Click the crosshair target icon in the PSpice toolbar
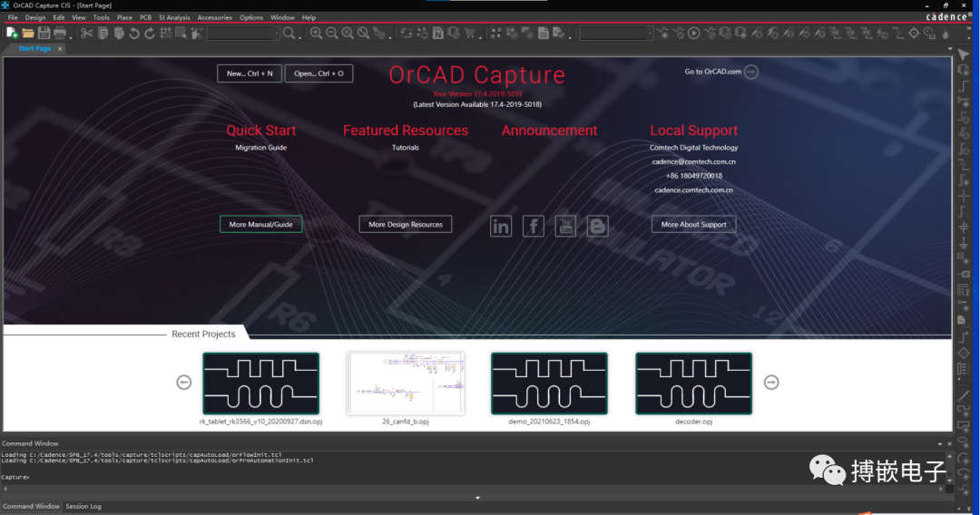980x515 pixels. pos(914,33)
